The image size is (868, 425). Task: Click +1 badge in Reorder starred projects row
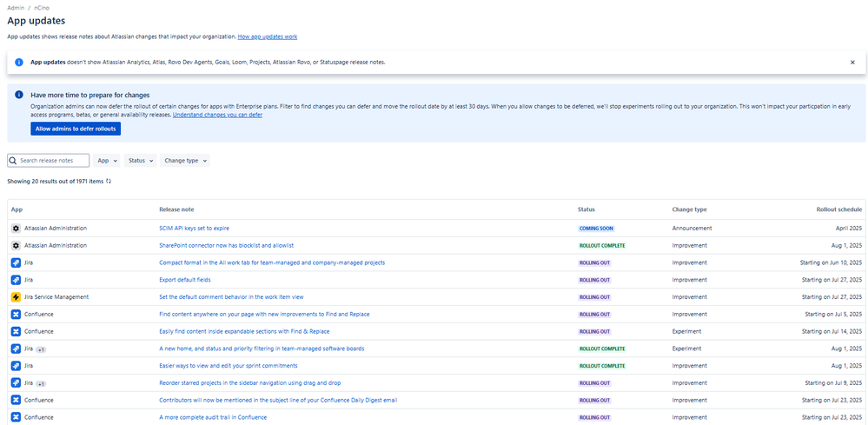tap(41, 383)
